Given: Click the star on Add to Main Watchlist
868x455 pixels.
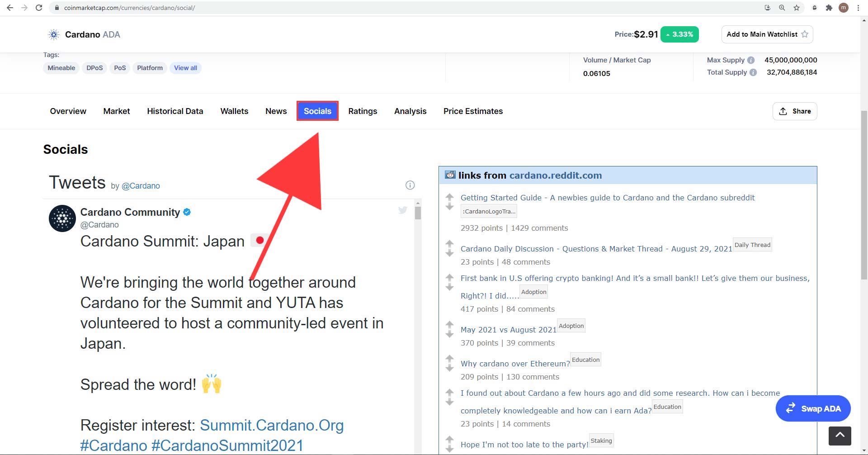Looking at the screenshot, I should 805,34.
